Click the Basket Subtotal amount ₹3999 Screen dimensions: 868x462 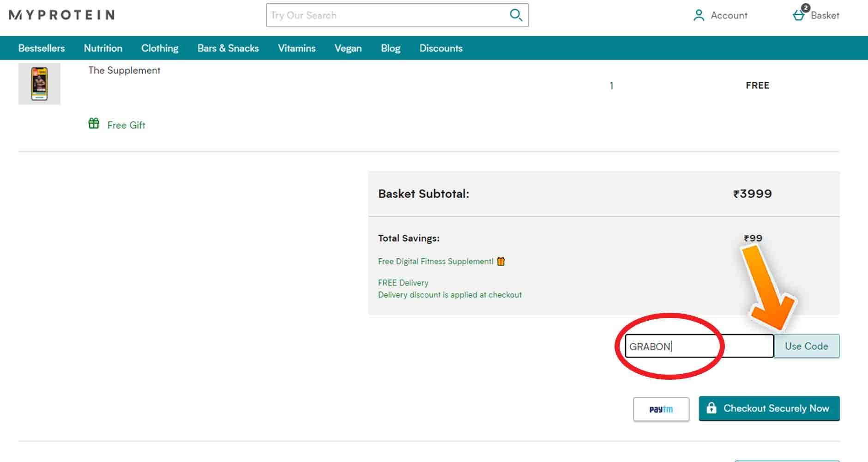(753, 194)
